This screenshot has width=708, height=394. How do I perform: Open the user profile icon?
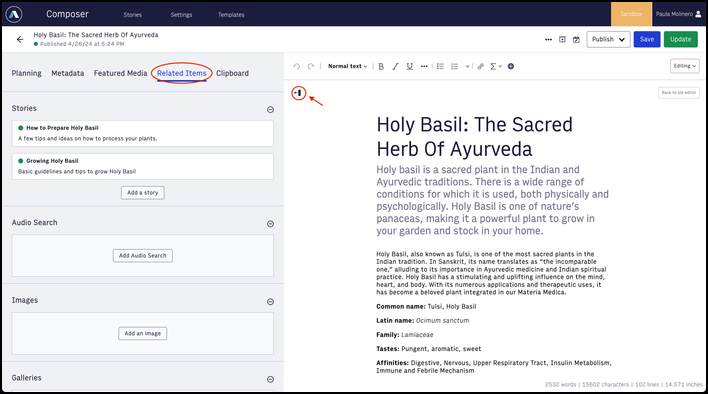(699, 14)
